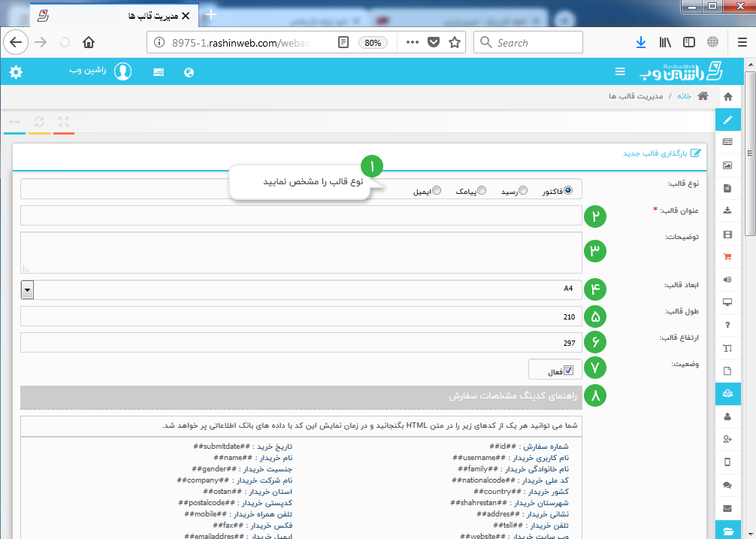Image resolution: width=756 pixels, height=539 pixels.
Task: Click the Firefox Search box
Action: point(528,42)
